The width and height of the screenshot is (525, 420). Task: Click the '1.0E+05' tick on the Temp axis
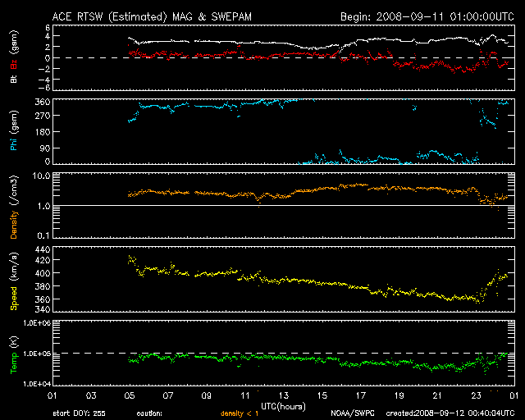pos(37,354)
